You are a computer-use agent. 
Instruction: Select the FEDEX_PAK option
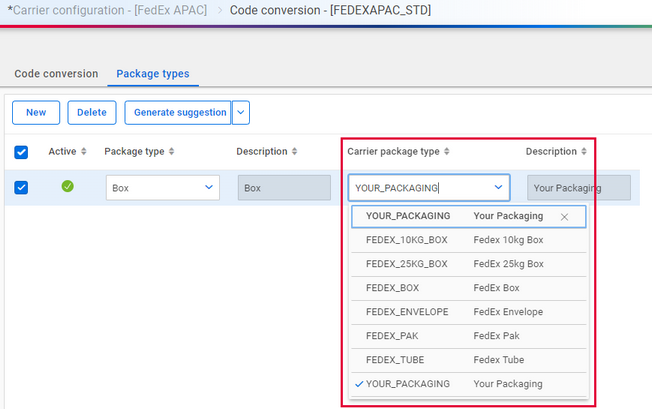pyautogui.click(x=469, y=336)
